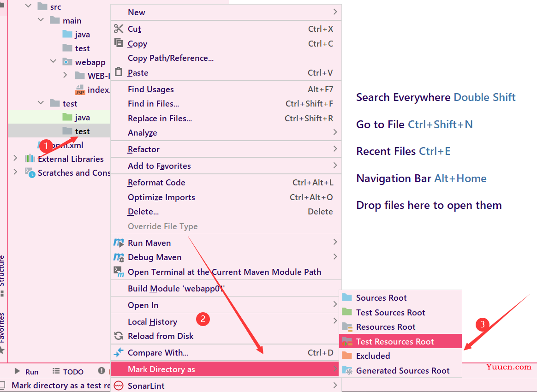The height and width of the screenshot is (392, 537).
Task: Choose Replace in Files menu entry
Action: click(226, 118)
